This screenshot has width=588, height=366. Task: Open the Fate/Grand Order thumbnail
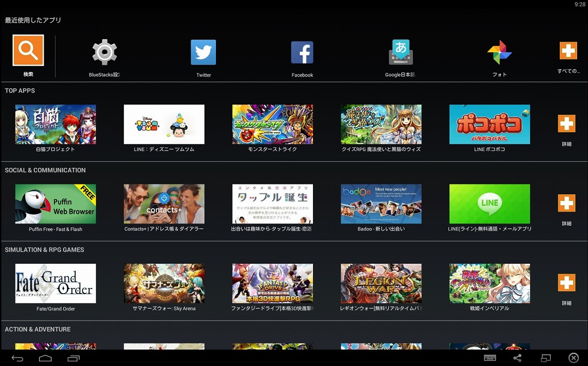click(56, 283)
